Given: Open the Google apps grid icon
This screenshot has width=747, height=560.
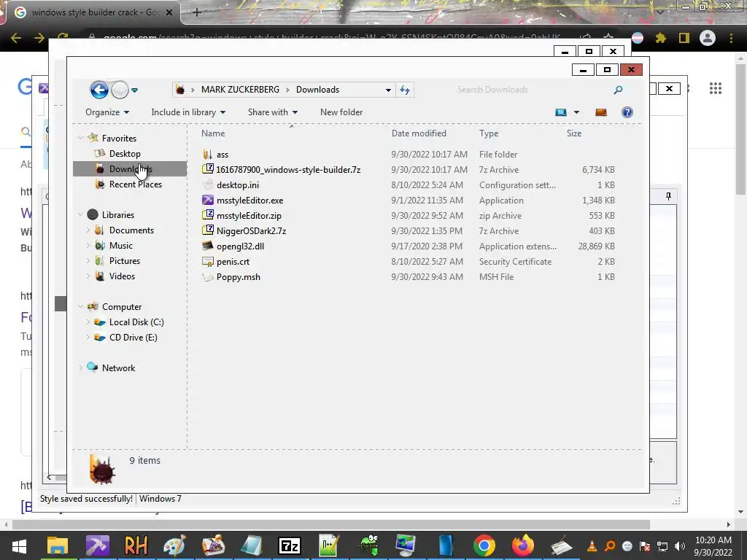Looking at the screenshot, I should click(x=716, y=88).
